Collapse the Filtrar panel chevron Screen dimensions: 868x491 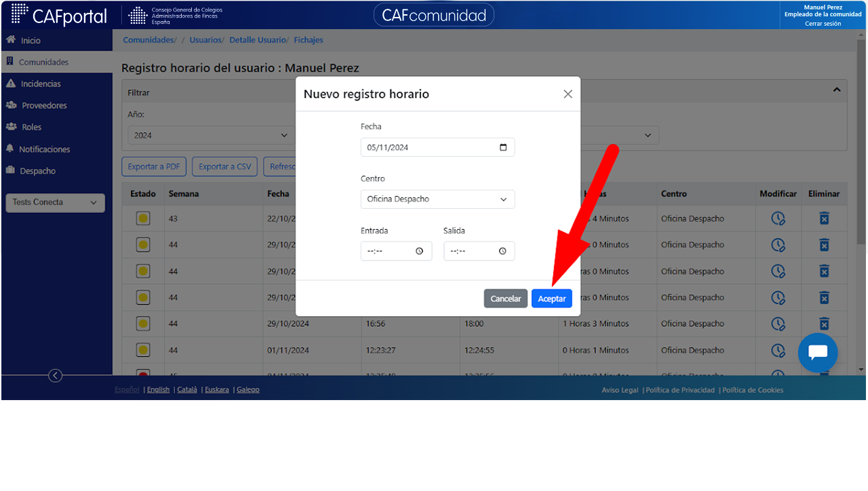pos(837,90)
